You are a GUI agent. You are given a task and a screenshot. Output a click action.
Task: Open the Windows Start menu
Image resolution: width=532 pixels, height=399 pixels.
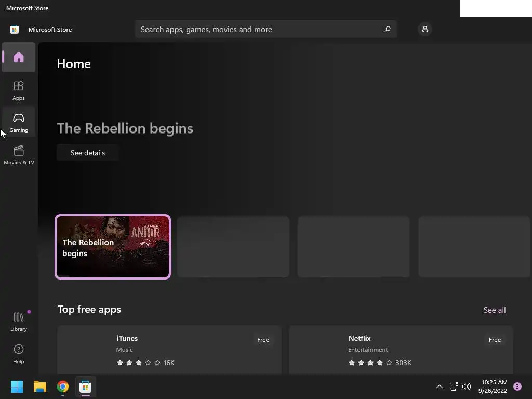click(x=17, y=387)
